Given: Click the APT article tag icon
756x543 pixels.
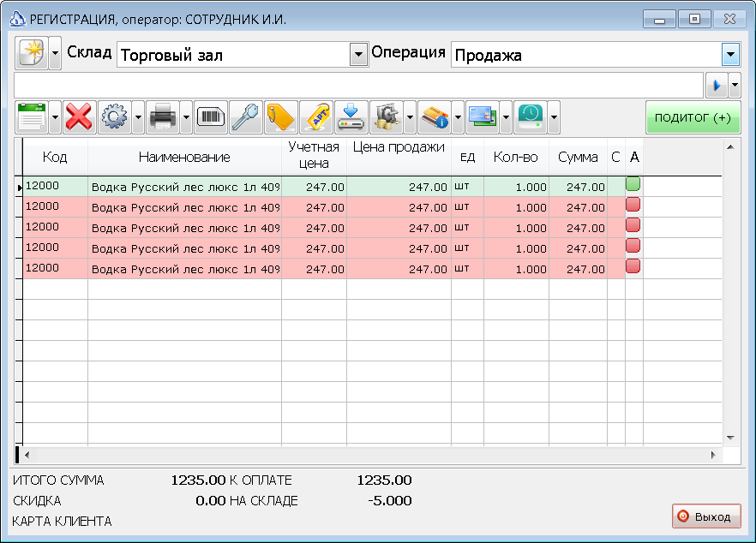Looking at the screenshot, I should [316, 117].
